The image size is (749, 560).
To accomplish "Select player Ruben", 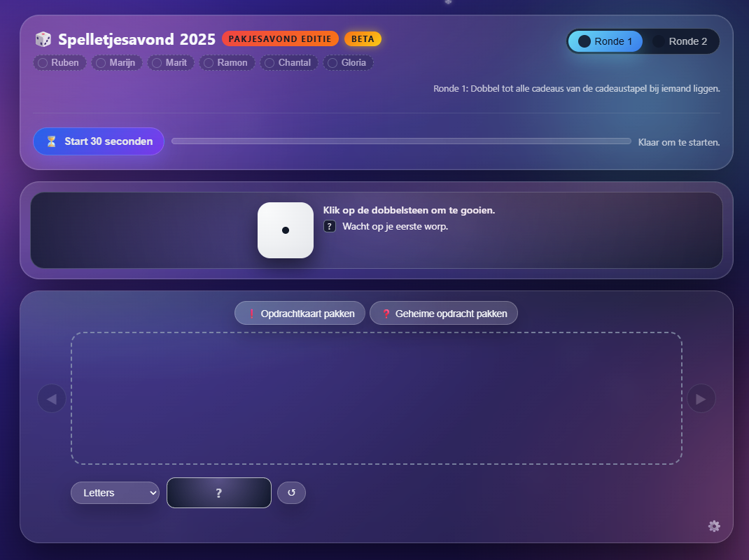I will click(59, 63).
